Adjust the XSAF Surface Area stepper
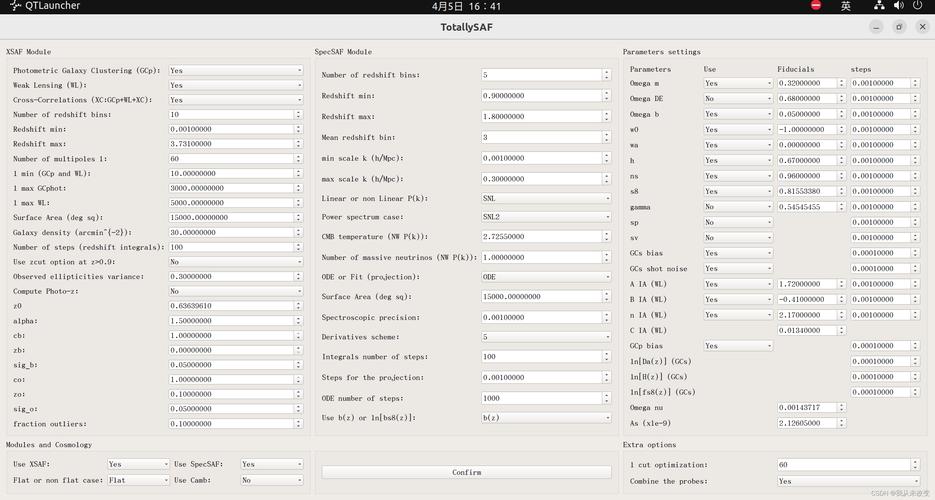Viewport: 935px width, 500px height. 298,218
